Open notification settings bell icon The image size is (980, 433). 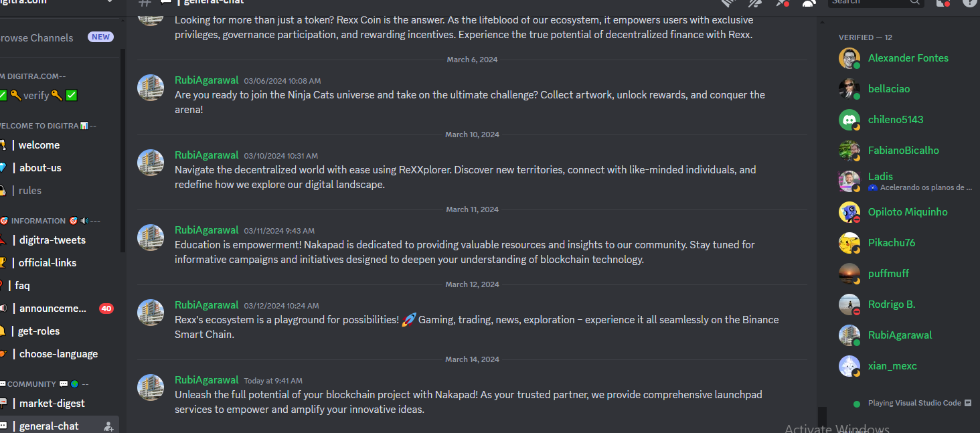pos(755,3)
